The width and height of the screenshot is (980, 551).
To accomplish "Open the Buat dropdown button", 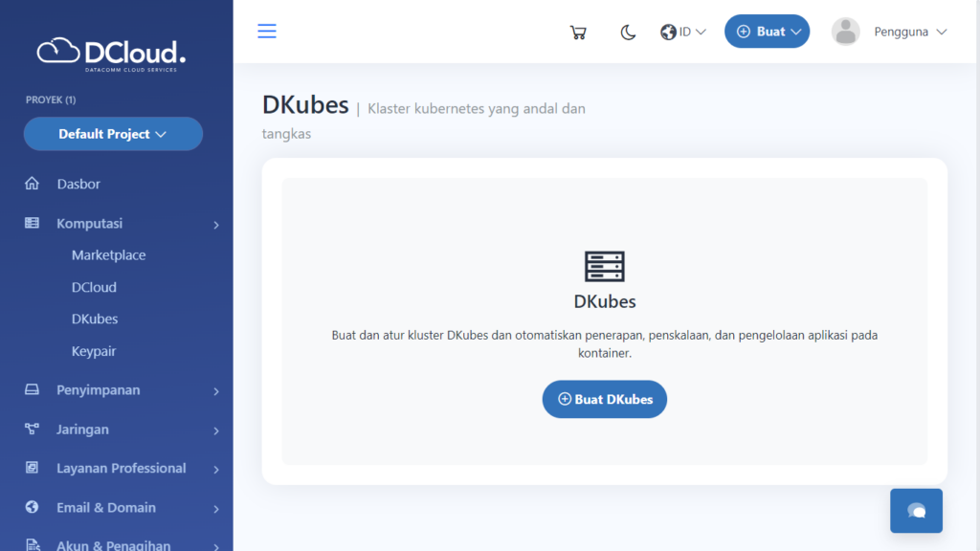I will [x=767, y=32].
